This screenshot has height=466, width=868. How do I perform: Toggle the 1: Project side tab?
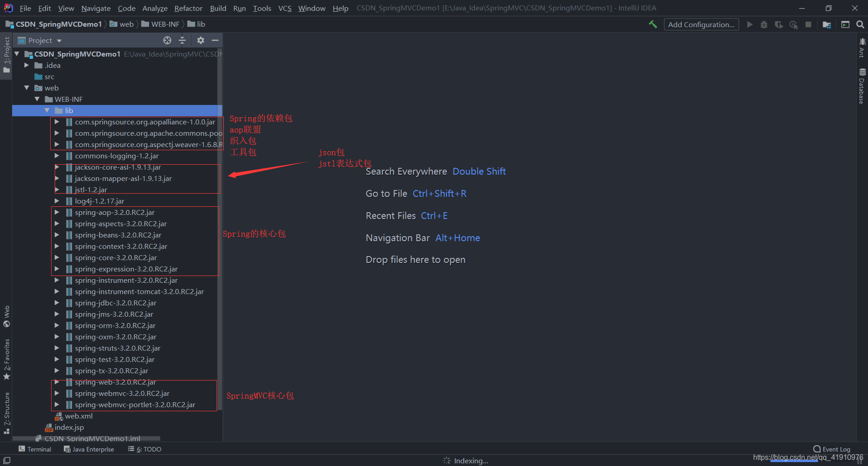6,55
